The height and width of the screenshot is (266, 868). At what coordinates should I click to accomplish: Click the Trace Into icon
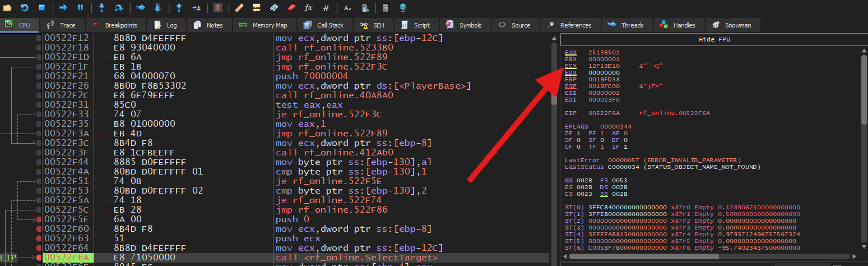[140, 8]
